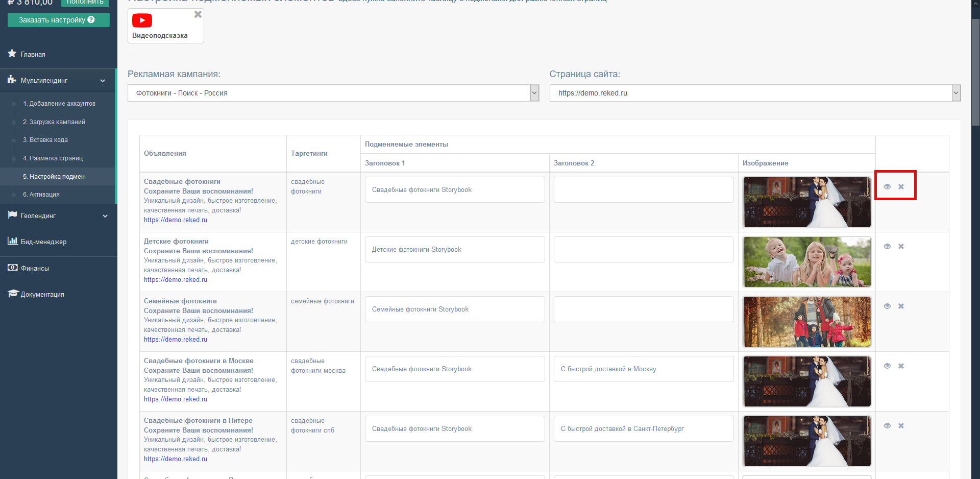Screen dimensions: 980x479
Task: Edit Заголовок 1 field Детские фотокниги Storybook
Action: click(455, 250)
